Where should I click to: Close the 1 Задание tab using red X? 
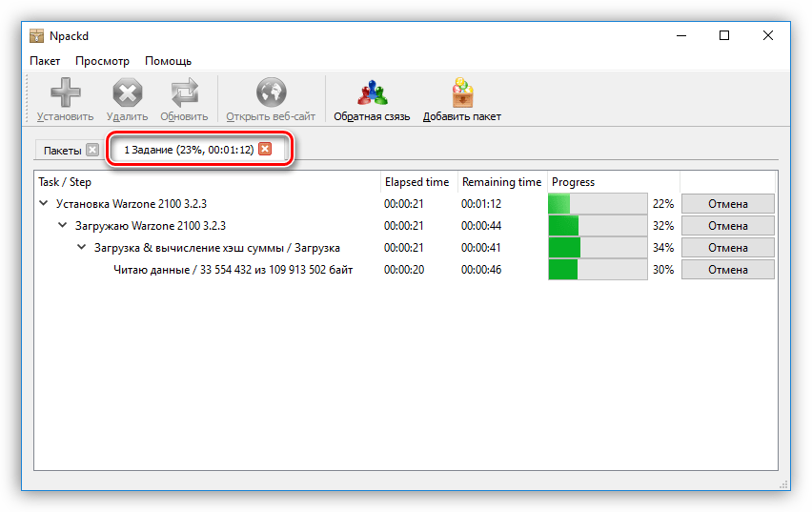tap(265, 149)
